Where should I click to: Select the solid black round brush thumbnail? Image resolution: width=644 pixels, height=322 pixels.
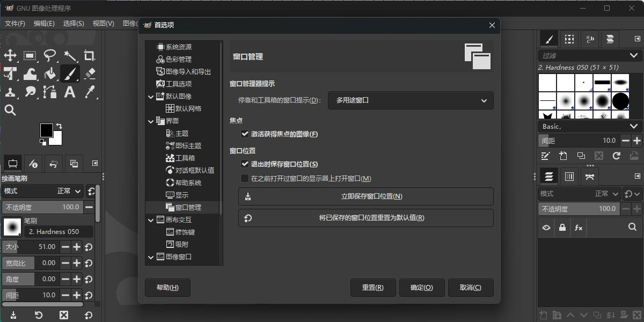[621, 100]
